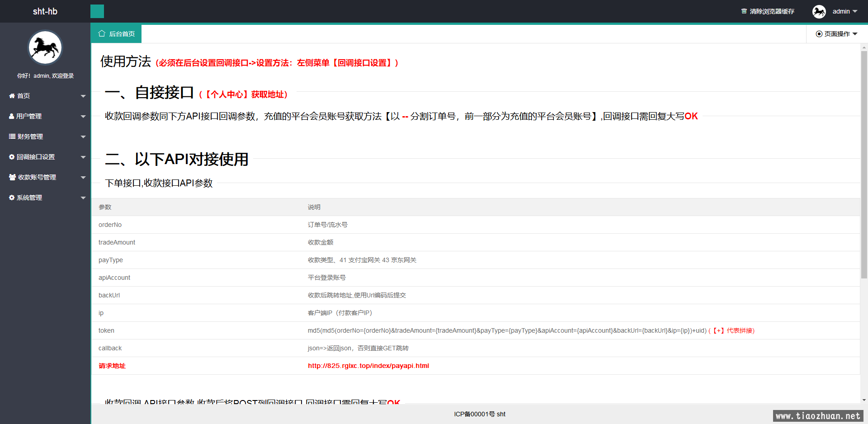Viewport: 868px width, 424px height.
Task: Click the home icon beside 首页
Action: [x=12, y=96]
